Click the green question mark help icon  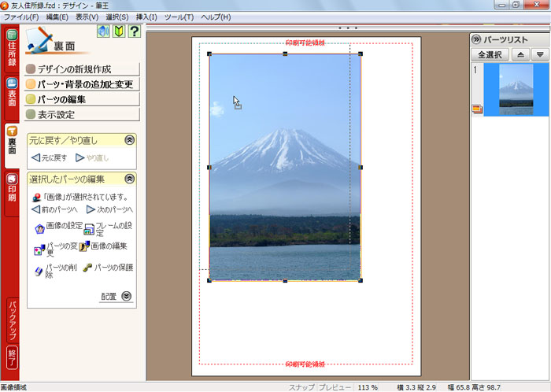pos(135,31)
